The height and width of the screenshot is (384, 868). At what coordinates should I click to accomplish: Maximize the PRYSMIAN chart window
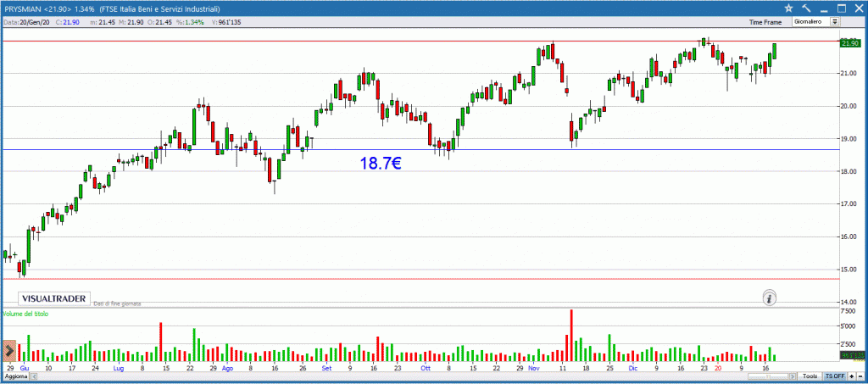coord(842,8)
